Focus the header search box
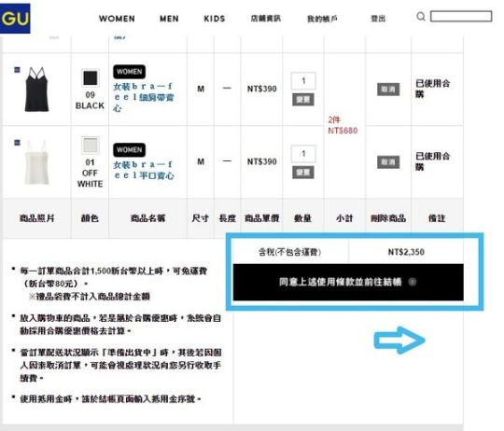The height and width of the screenshot is (431, 504). pyautogui.click(x=461, y=17)
